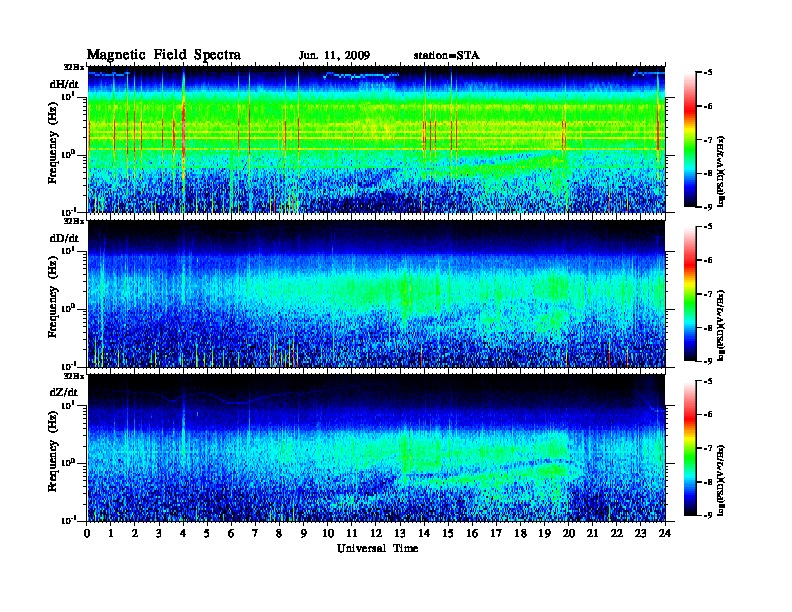The image size is (792, 612).
Task: Click the "Universal Time" axis label
Action: 377,548
